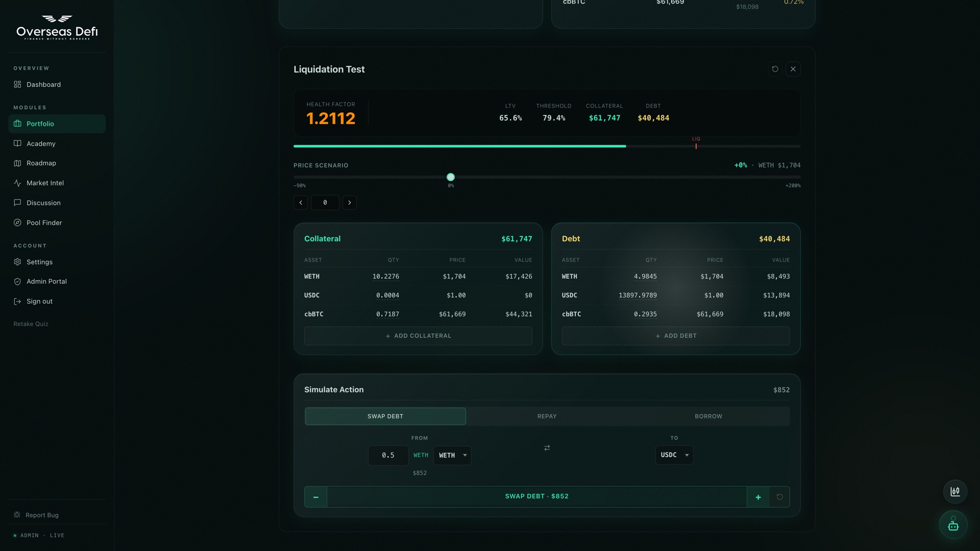Click the From amount field showing 0.5
The height and width of the screenshot is (551, 980).
pos(388,455)
